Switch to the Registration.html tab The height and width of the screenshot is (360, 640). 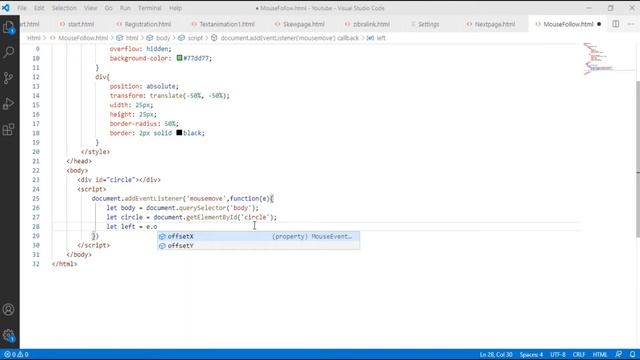click(144, 24)
